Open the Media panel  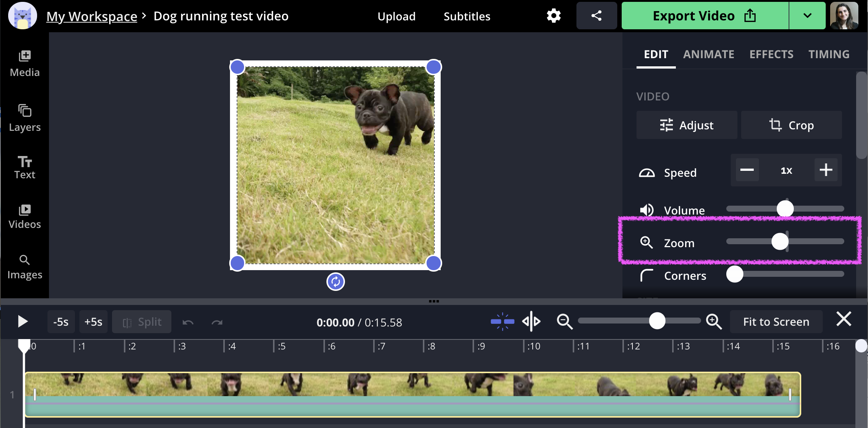pyautogui.click(x=24, y=63)
